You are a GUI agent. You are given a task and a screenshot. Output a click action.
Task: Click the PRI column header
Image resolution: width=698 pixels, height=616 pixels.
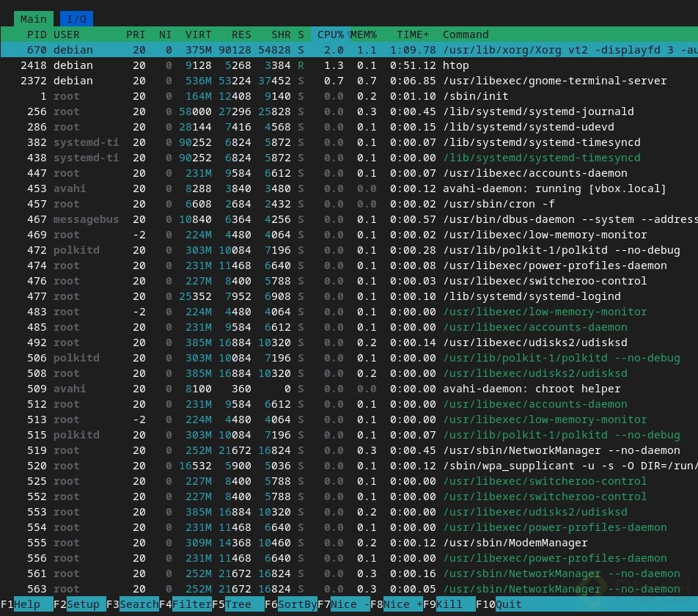136,34
